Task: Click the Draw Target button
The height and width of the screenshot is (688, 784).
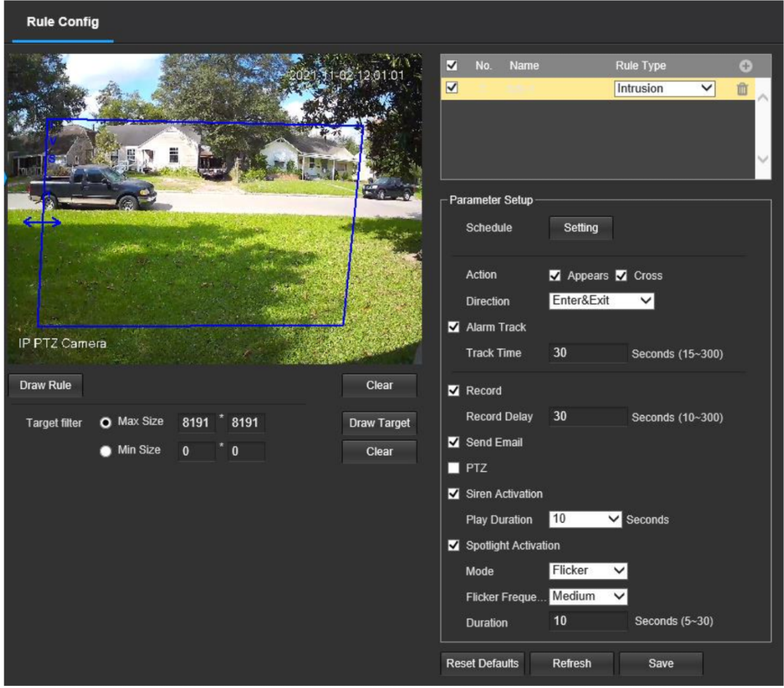Action: pos(379,423)
